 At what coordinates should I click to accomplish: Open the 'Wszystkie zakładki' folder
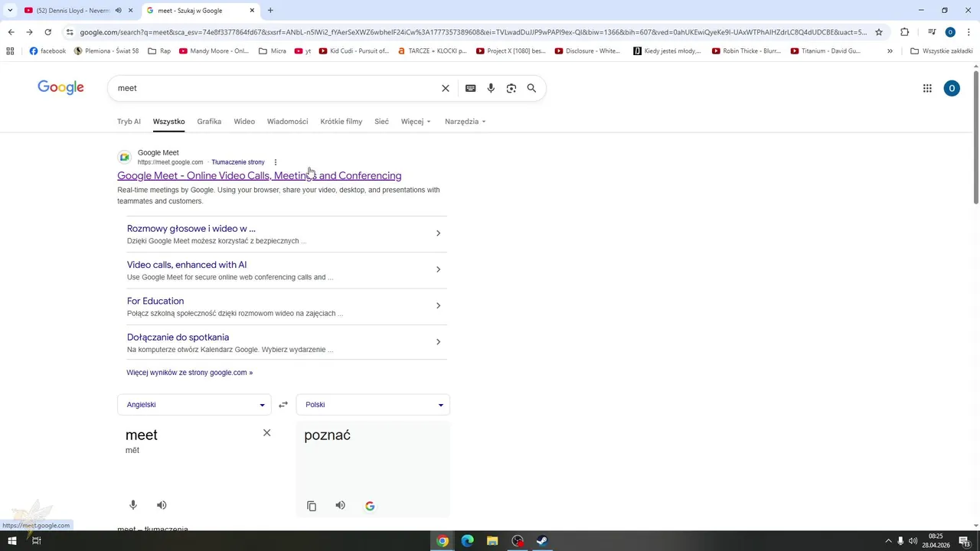pyautogui.click(x=942, y=51)
